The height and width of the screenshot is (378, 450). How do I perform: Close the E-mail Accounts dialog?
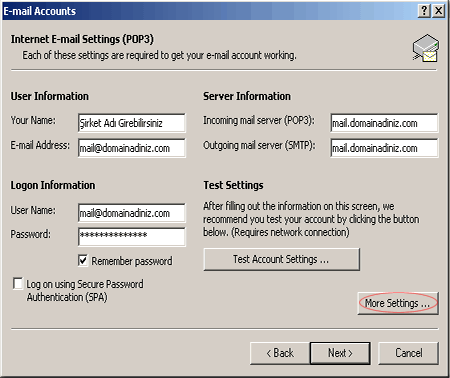pos(439,11)
